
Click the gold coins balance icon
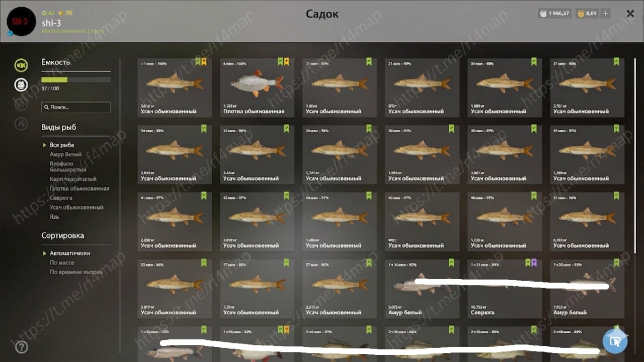click(580, 14)
